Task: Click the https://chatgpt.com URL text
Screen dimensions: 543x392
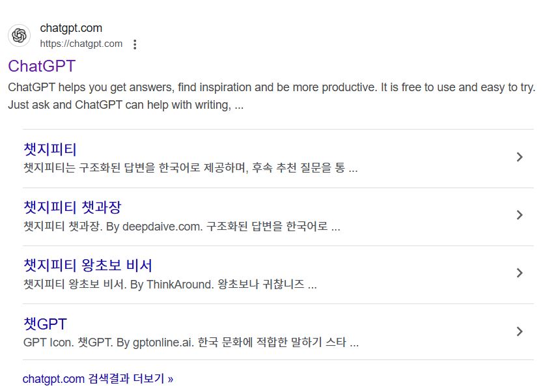Action: (81, 44)
